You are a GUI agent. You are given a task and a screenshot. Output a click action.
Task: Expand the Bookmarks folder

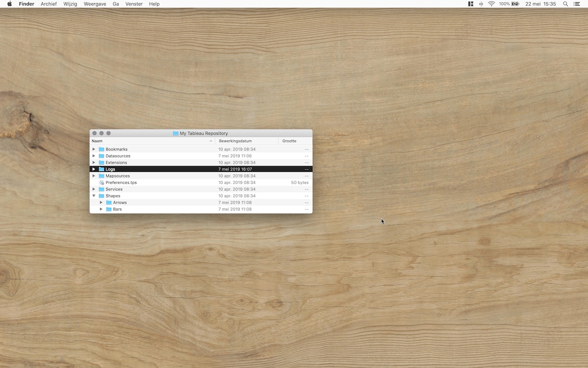94,149
